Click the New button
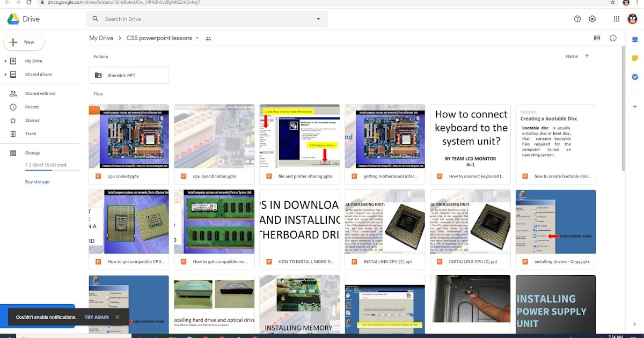Image resolution: width=644 pixels, height=338 pixels. coord(24,42)
